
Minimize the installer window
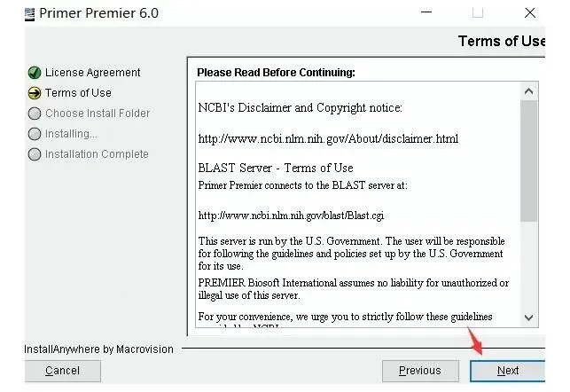[x=426, y=12]
